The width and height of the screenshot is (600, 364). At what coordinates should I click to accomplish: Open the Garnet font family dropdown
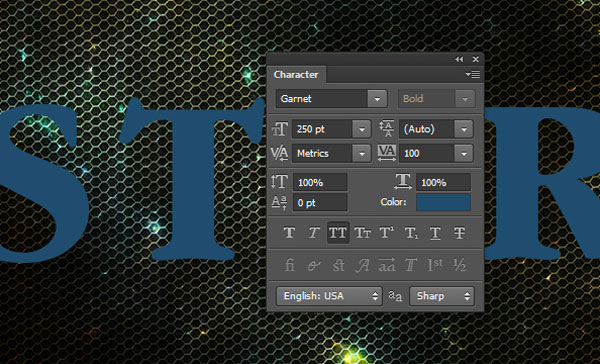[377, 99]
